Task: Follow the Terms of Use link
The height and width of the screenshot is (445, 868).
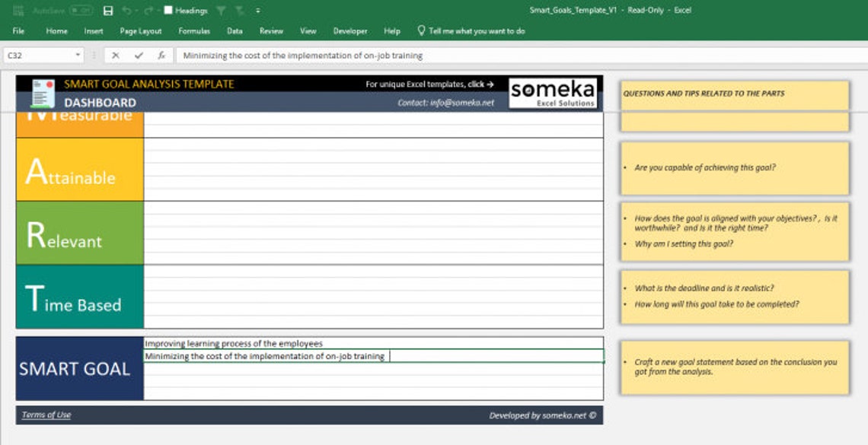Action: tap(46, 415)
